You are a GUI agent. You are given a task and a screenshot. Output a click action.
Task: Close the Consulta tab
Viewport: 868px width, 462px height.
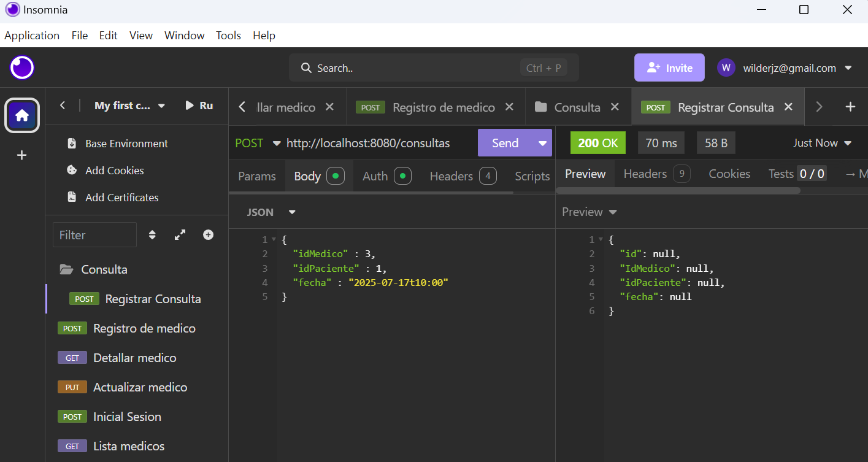(615, 107)
